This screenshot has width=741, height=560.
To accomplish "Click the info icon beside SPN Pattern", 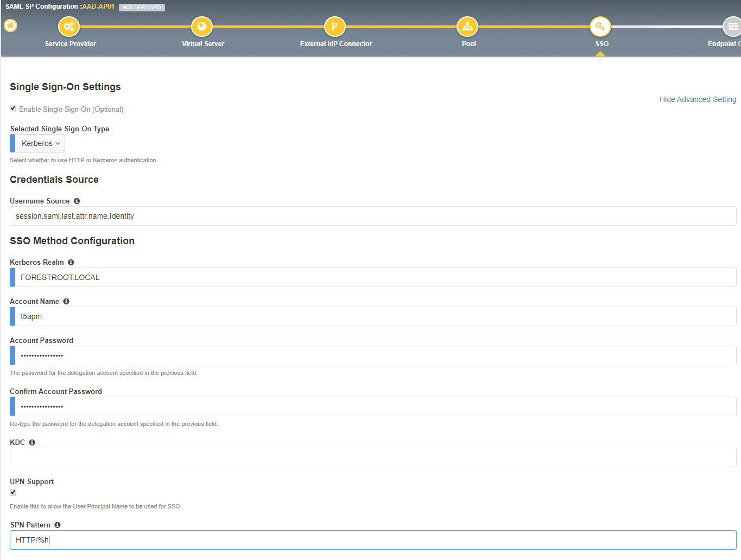I will (58, 525).
